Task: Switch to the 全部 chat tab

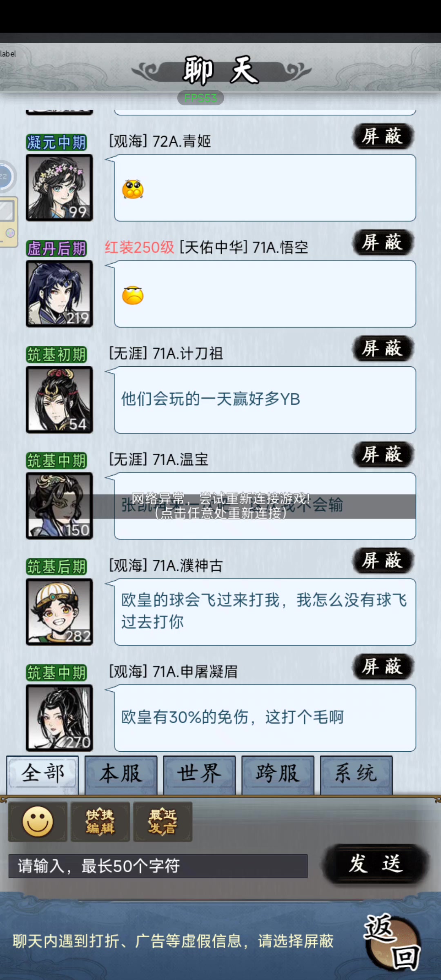Action: pyautogui.click(x=43, y=775)
